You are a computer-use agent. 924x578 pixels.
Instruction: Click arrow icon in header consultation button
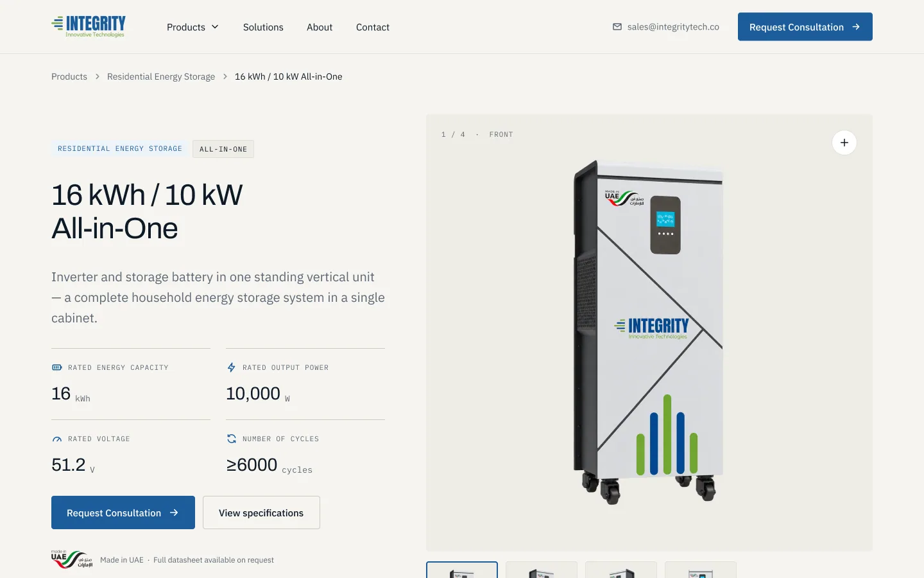pos(856,27)
